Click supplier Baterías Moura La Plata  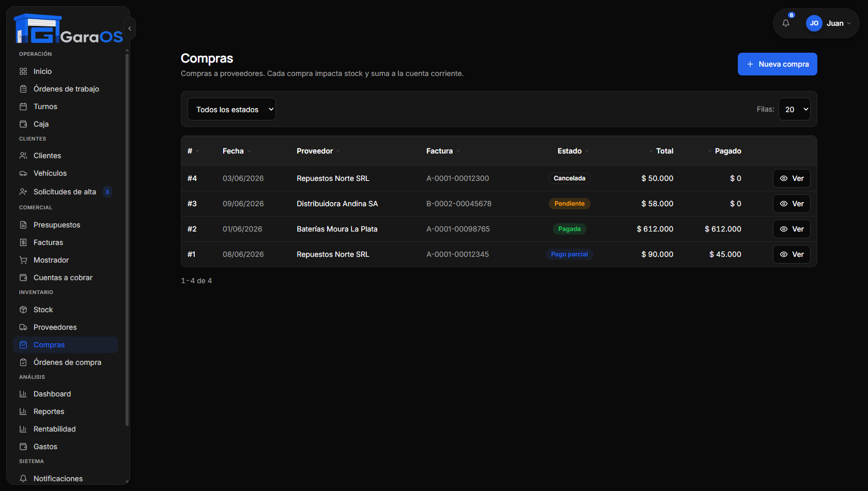337,229
